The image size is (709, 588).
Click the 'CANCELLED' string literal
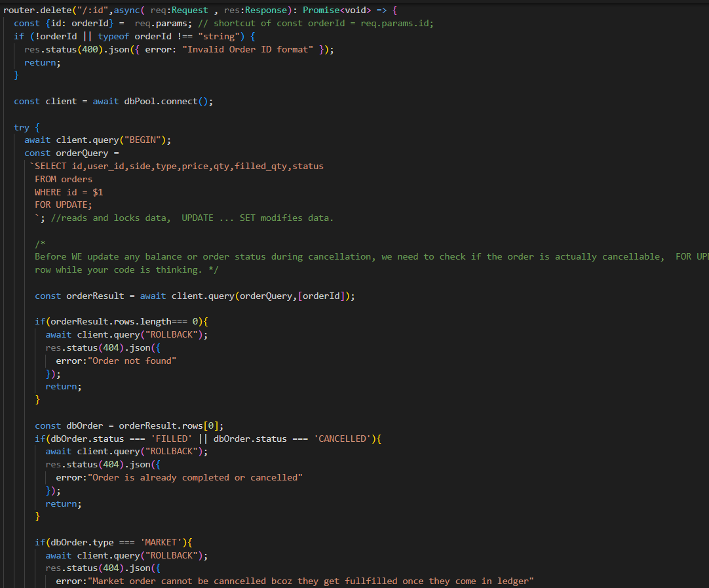[x=342, y=439]
